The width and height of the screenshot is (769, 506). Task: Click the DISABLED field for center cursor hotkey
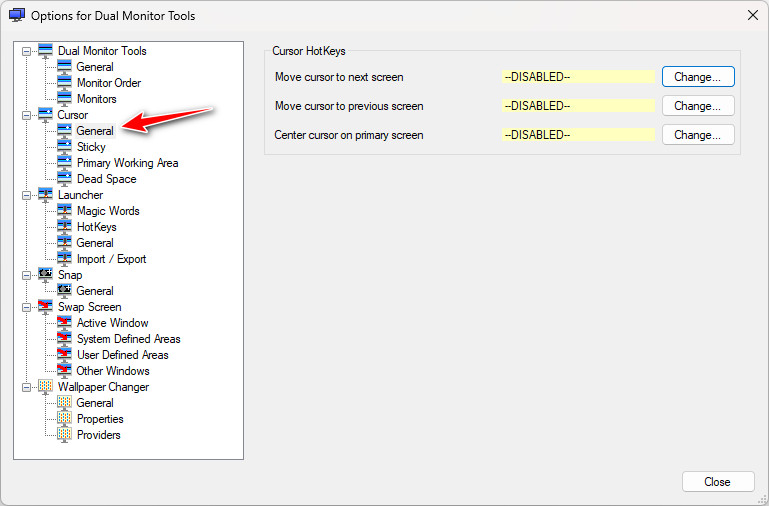tap(578, 135)
